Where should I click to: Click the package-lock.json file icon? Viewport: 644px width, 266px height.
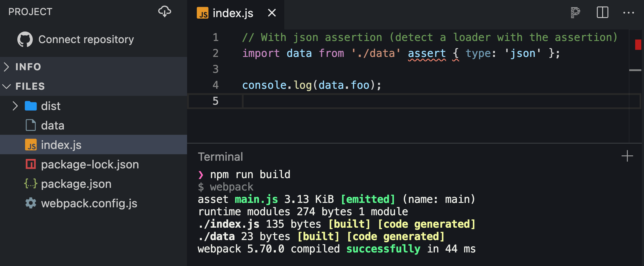[x=30, y=164]
